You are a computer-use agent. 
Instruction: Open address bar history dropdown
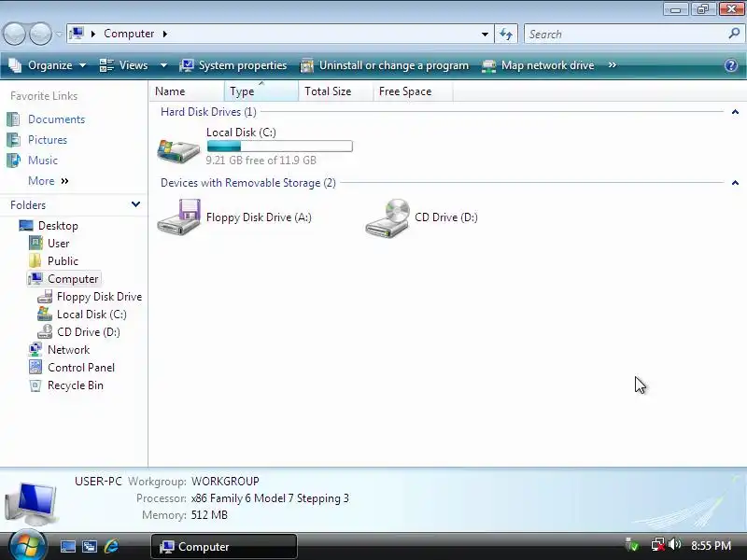tap(485, 34)
